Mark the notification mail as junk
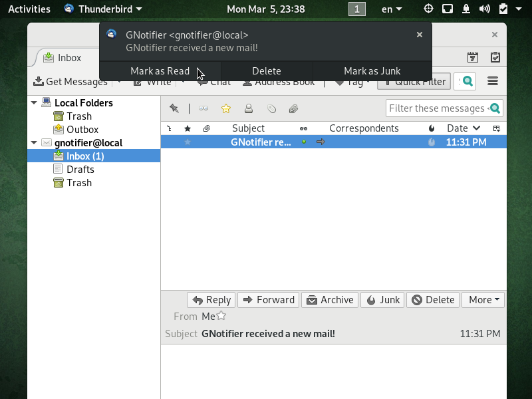Viewport: 532px width, 399px height. 372,71
